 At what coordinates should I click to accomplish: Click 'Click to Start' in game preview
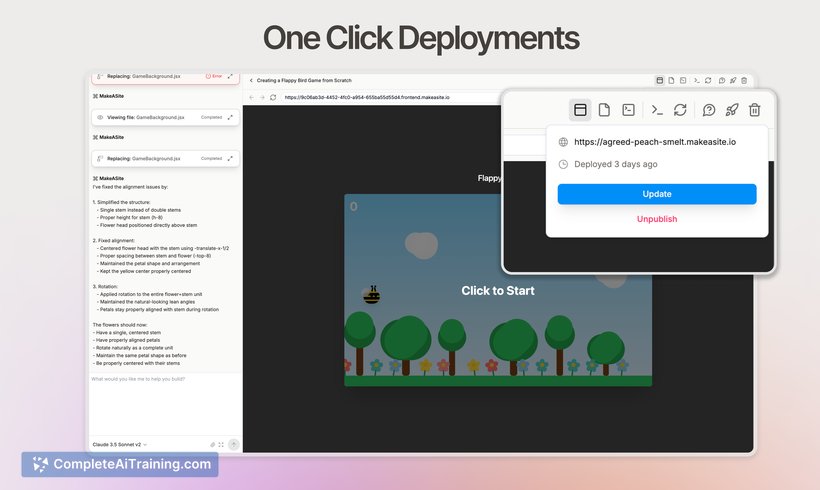(498, 291)
